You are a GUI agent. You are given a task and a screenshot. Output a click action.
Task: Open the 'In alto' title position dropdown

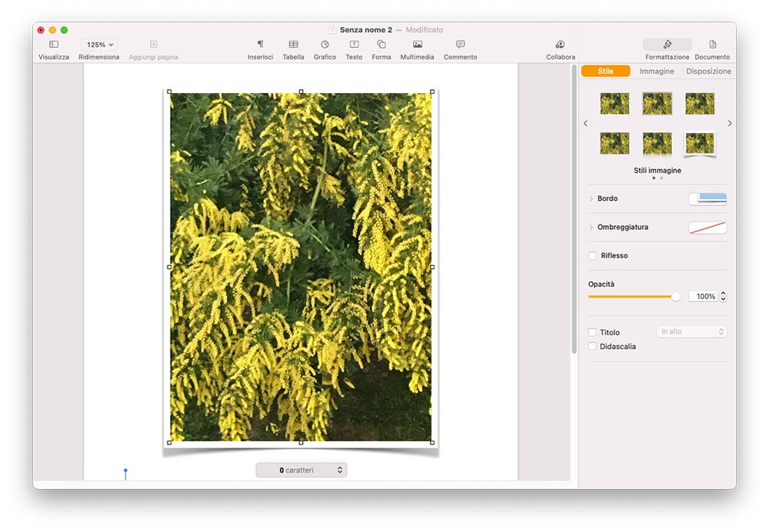tap(691, 331)
